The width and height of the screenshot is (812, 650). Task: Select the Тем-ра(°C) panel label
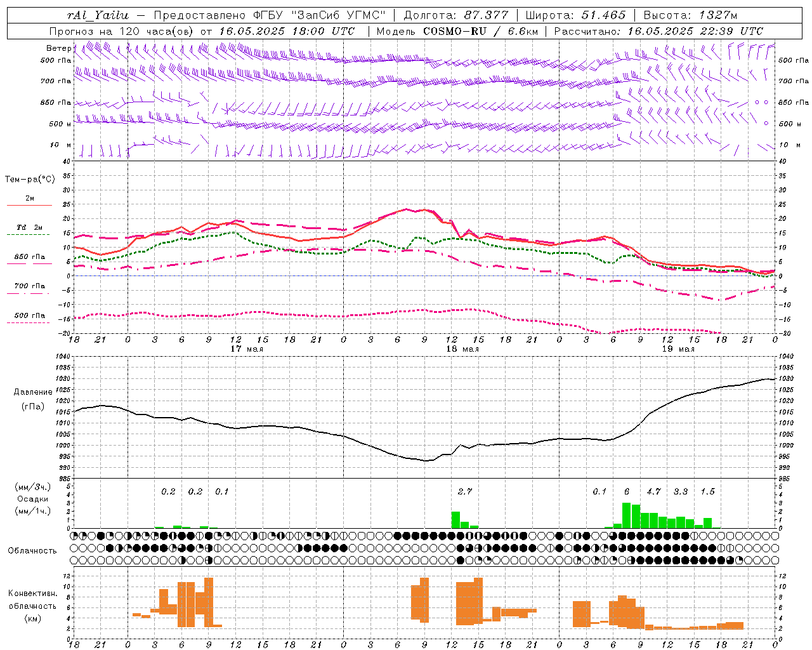pyautogui.click(x=30, y=180)
